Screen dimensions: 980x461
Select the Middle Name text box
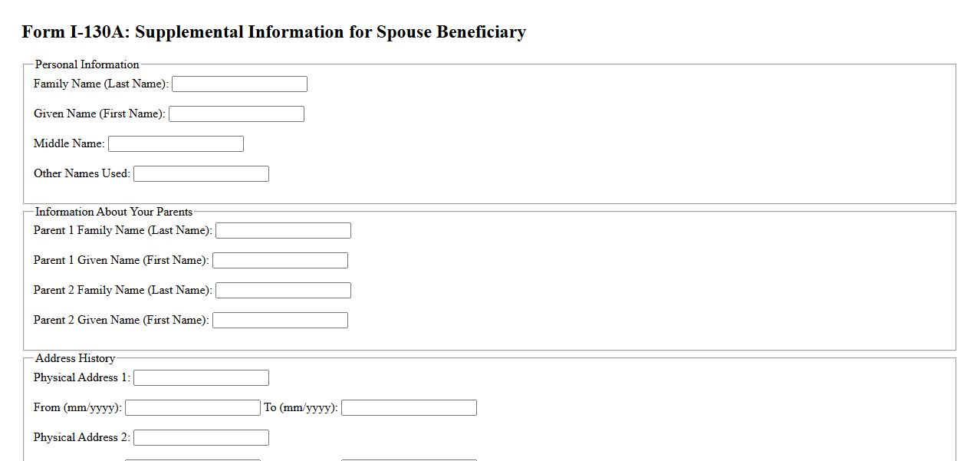click(176, 144)
